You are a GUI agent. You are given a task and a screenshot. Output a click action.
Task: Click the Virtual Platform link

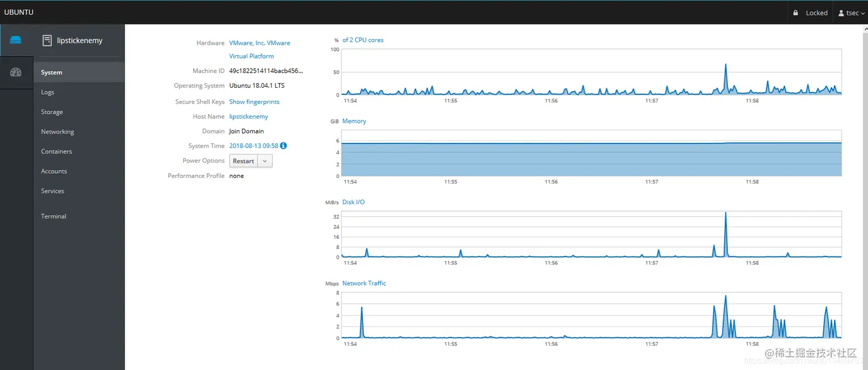tap(251, 56)
